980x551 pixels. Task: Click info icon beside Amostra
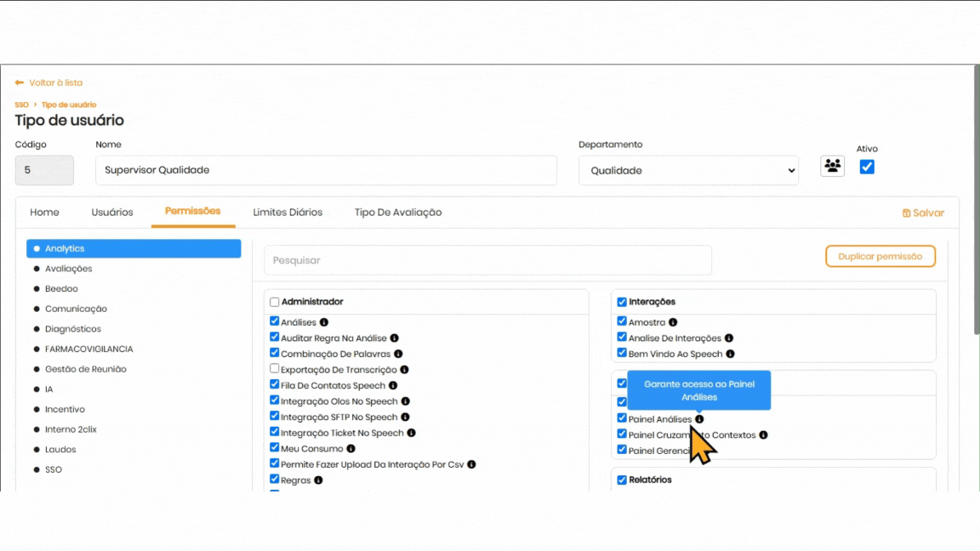(673, 322)
